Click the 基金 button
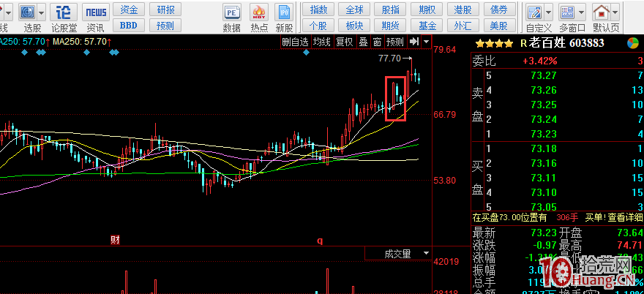This screenshot has width=644, height=294. tap(427, 26)
